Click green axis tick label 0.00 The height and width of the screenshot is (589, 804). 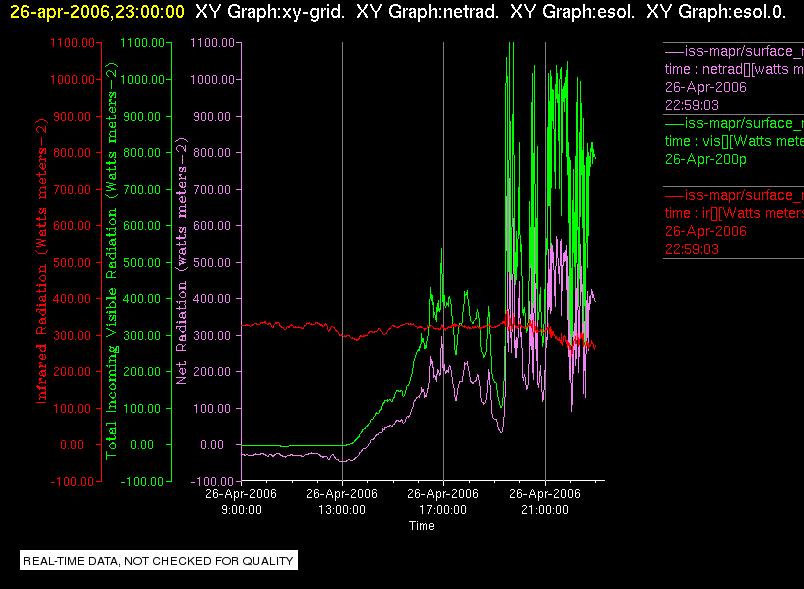pos(142,445)
